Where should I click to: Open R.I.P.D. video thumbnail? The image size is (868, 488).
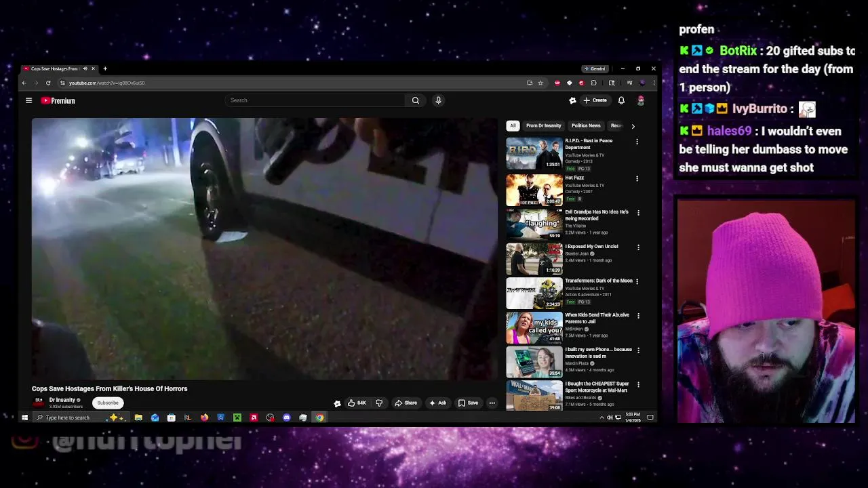(x=534, y=154)
